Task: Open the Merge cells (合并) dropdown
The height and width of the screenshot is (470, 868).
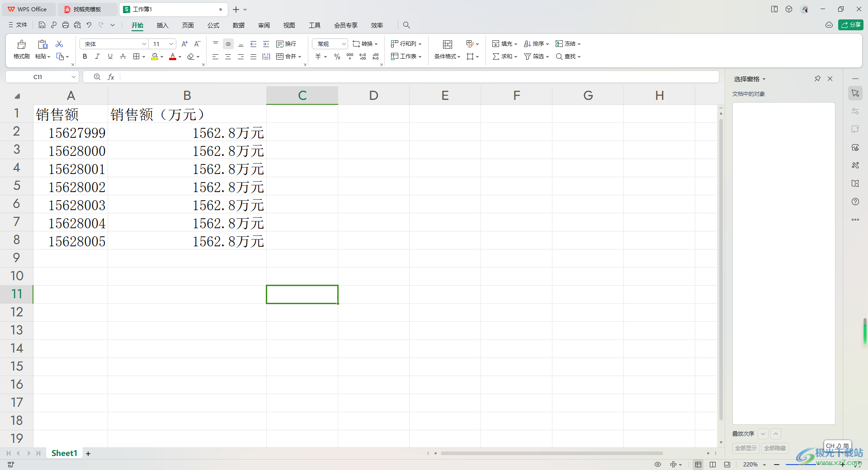Action: (x=288, y=56)
